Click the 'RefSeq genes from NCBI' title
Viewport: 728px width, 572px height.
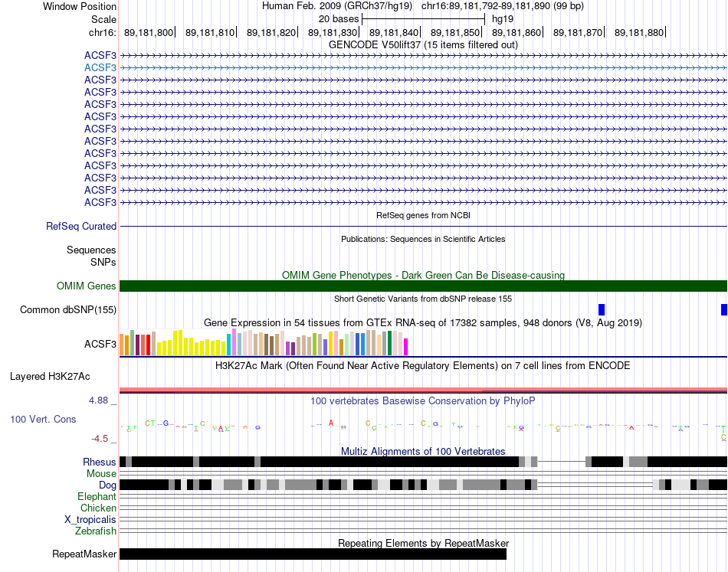(x=423, y=215)
